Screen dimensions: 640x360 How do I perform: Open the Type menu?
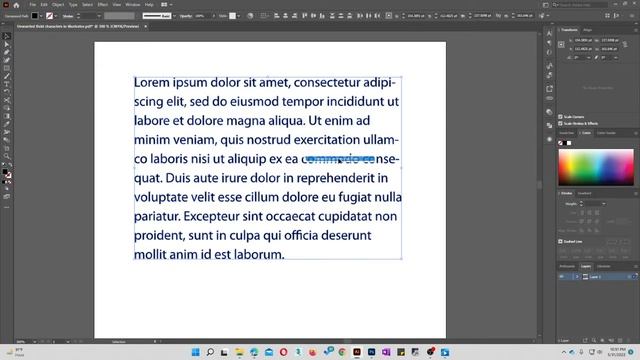(73, 5)
